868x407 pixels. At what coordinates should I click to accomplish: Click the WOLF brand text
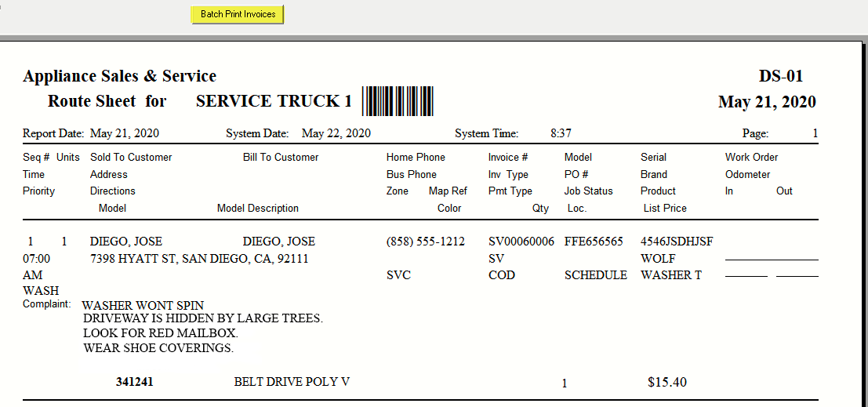pyautogui.click(x=658, y=259)
